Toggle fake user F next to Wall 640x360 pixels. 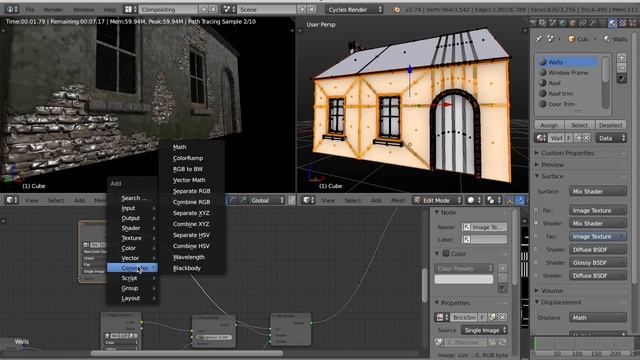pos(569,138)
